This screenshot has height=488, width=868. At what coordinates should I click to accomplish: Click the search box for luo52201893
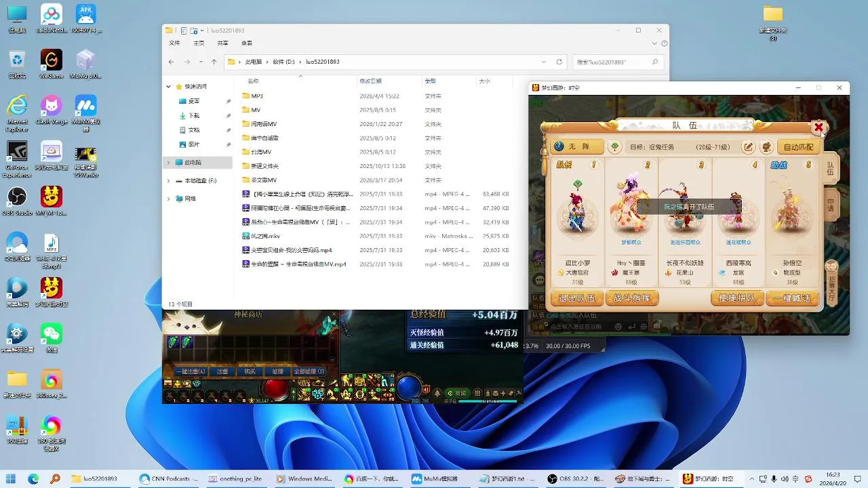(x=617, y=62)
